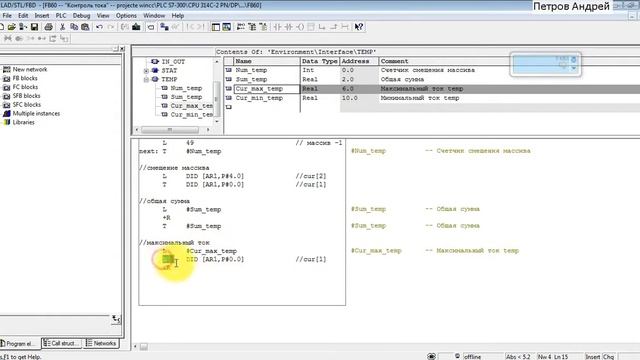Expand the STAT interface node
The image size is (640, 360).
coord(146,71)
